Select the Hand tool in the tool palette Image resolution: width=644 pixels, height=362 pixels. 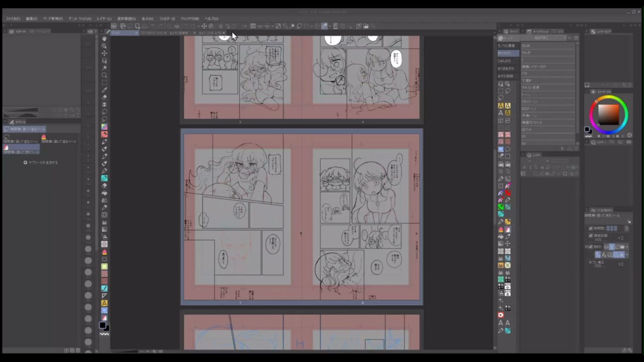click(104, 39)
